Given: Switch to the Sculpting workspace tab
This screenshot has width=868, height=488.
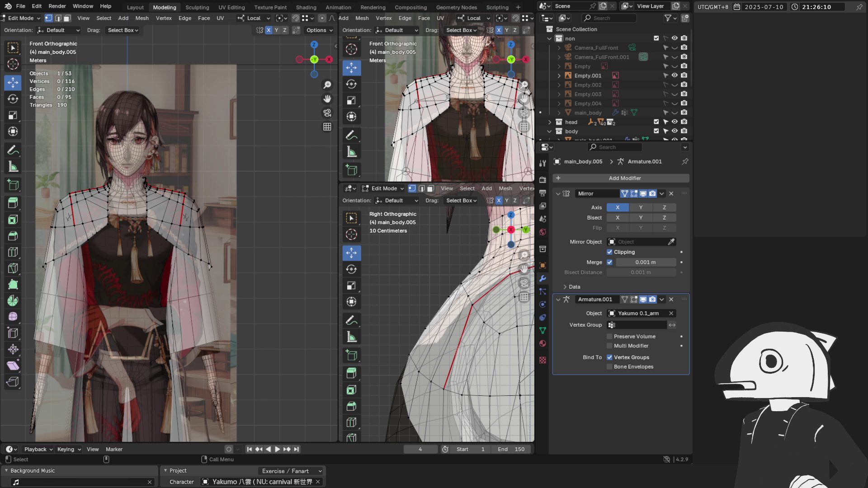Looking at the screenshot, I should click(x=197, y=7).
